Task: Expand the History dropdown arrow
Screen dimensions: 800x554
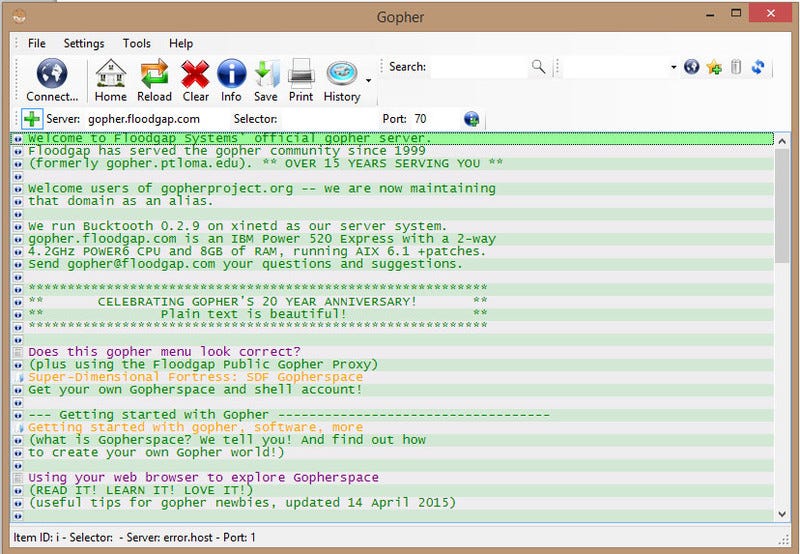Action: point(369,80)
